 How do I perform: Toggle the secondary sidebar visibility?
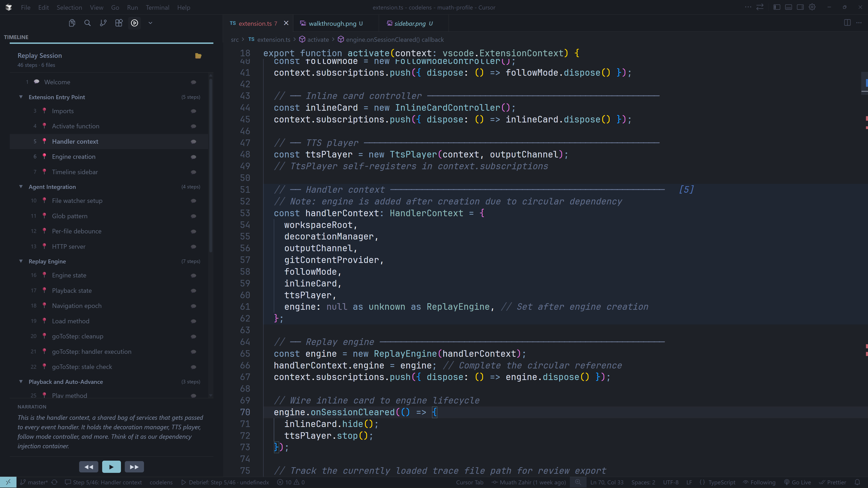pyautogui.click(x=800, y=7)
